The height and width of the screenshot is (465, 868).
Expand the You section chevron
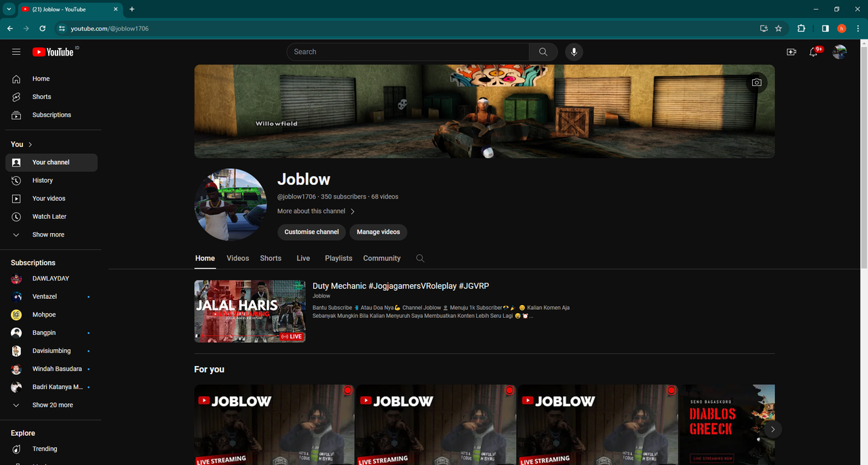pos(30,144)
